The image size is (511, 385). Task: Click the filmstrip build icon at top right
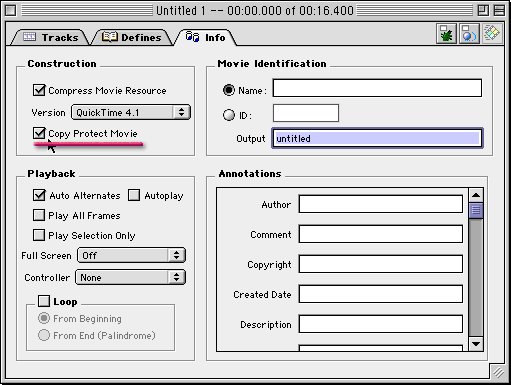[492, 33]
